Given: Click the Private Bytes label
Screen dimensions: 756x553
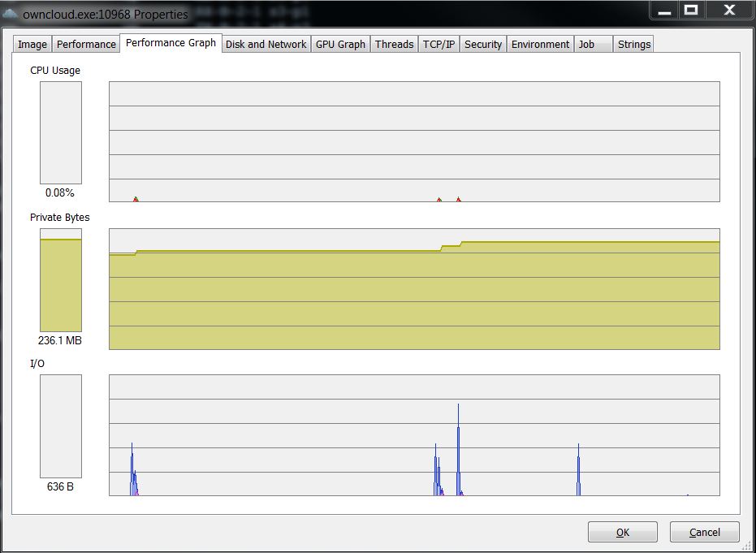Looking at the screenshot, I should [60, 218].
